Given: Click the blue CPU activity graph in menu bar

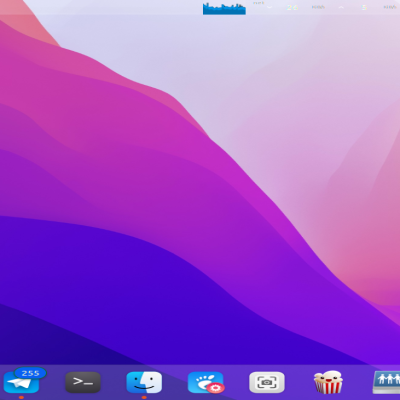Looking at the screenshot, I should click(x=224, y=8).
